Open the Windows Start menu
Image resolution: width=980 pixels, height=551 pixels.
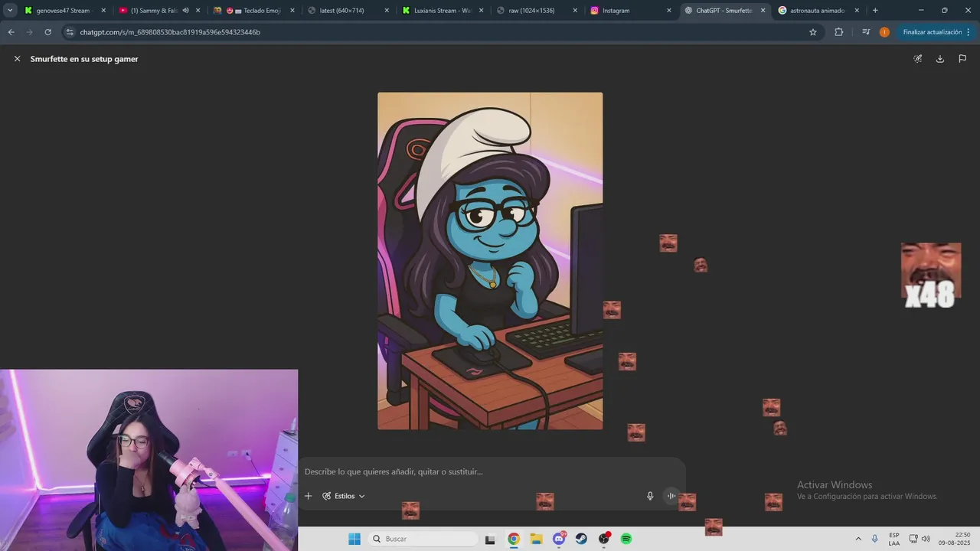[x=354, y=539]
